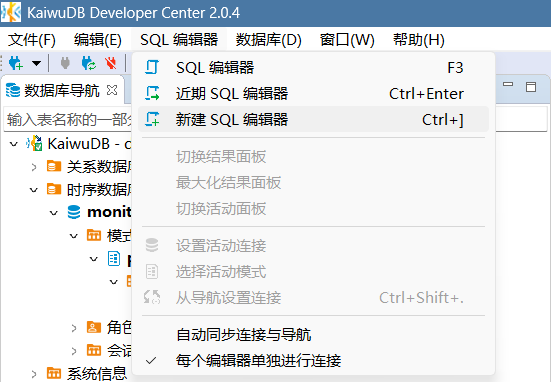Collapse the 时序数据库 tree node
This screenshot has height=382, width=551.
click(x=34, y=190)
